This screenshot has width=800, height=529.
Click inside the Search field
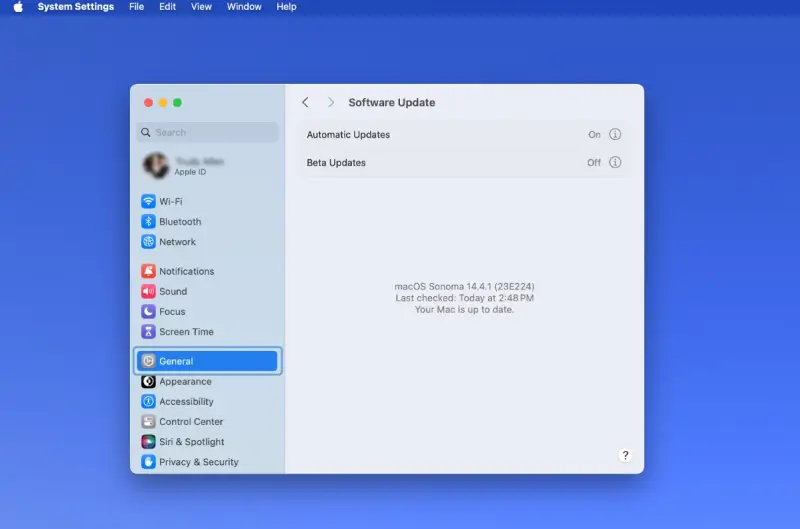pos(208,132)
